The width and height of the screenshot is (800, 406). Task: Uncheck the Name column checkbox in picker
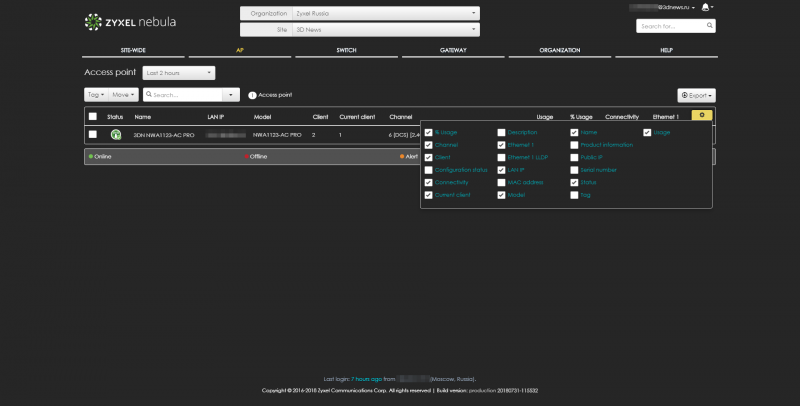574,133
